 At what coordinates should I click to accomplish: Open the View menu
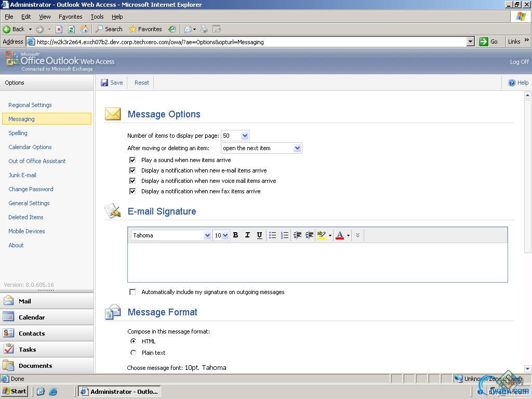pos(45,17)
